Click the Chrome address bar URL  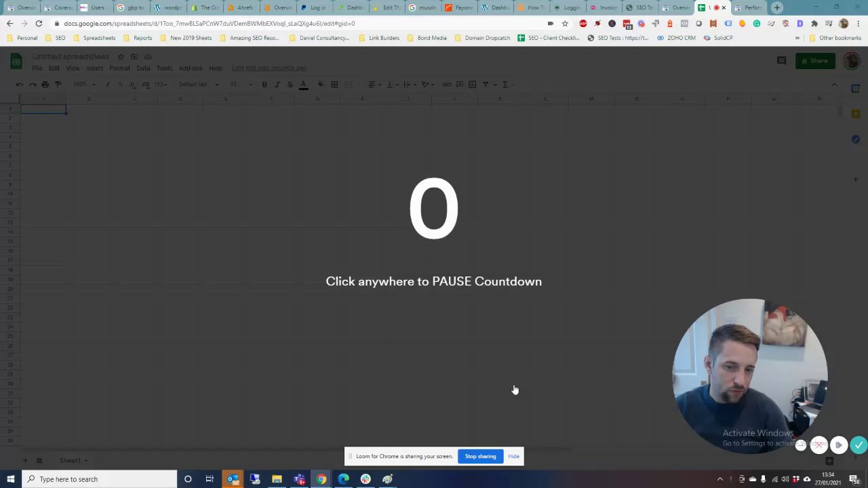210,24
